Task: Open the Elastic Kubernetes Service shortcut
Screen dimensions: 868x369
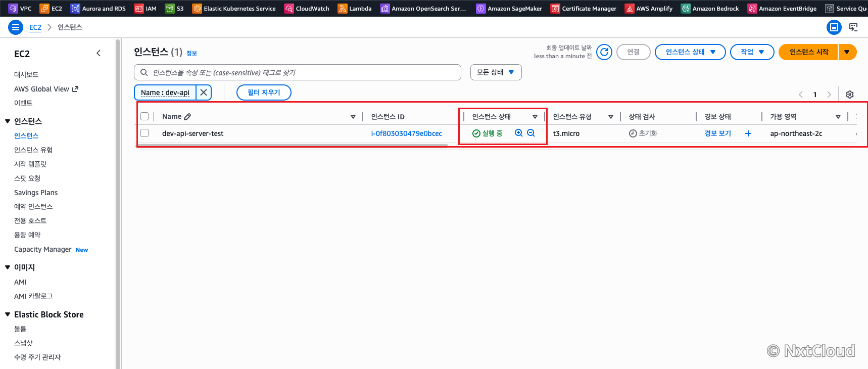Action: click(x=234, y=8)
